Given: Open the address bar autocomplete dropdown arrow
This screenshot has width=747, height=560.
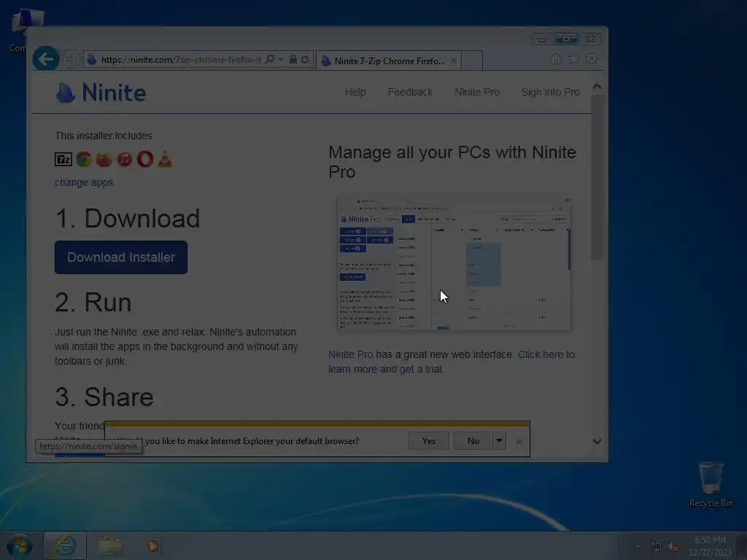Looking at the screenshot, I should 281,60.
